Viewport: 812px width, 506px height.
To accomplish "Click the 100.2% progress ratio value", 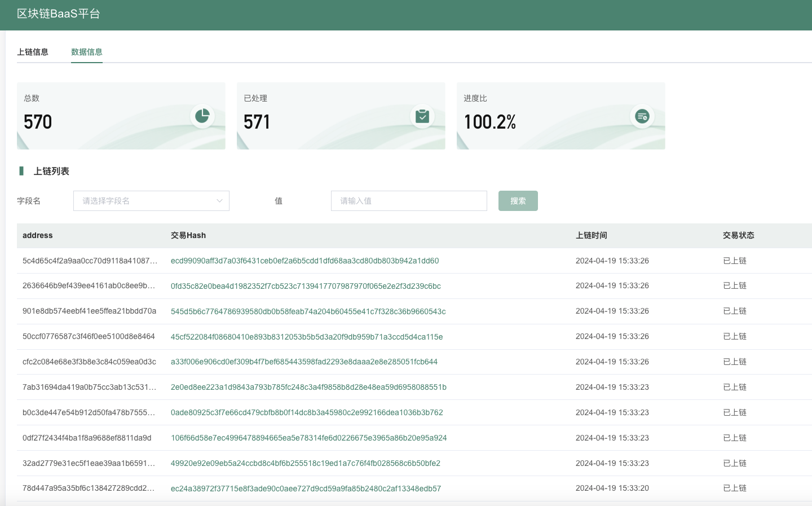I will (x=489, y=122).
